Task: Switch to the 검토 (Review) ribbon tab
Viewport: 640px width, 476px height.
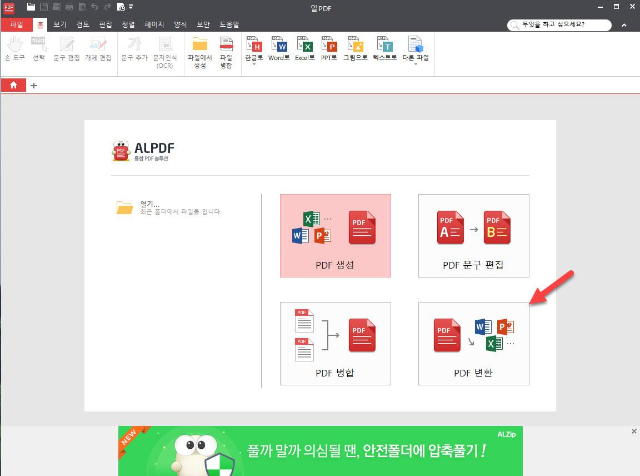Action: pyautogui.click(x=83, y=25)
